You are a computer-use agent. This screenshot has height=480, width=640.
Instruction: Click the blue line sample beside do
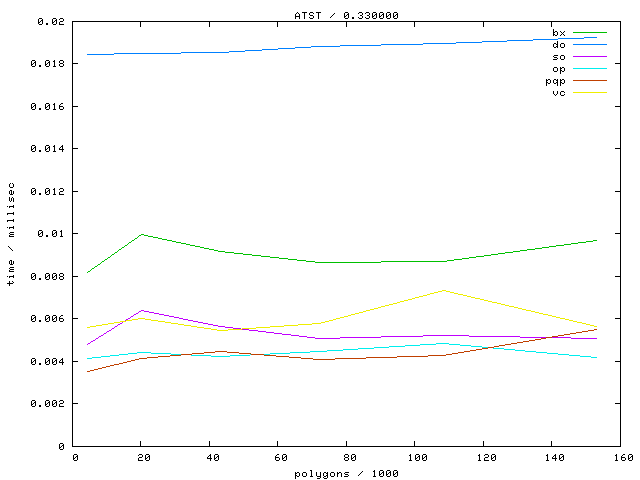(590, 45)
